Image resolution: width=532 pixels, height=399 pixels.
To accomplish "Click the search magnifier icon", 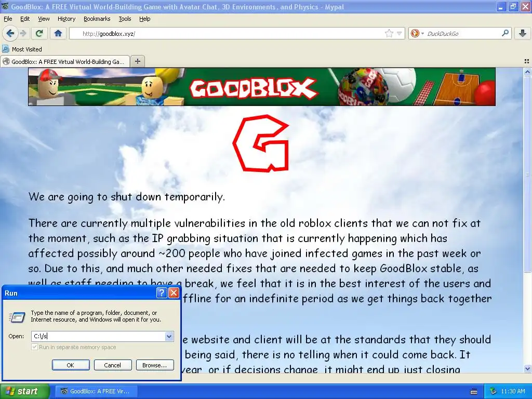I will click(505, 33).
